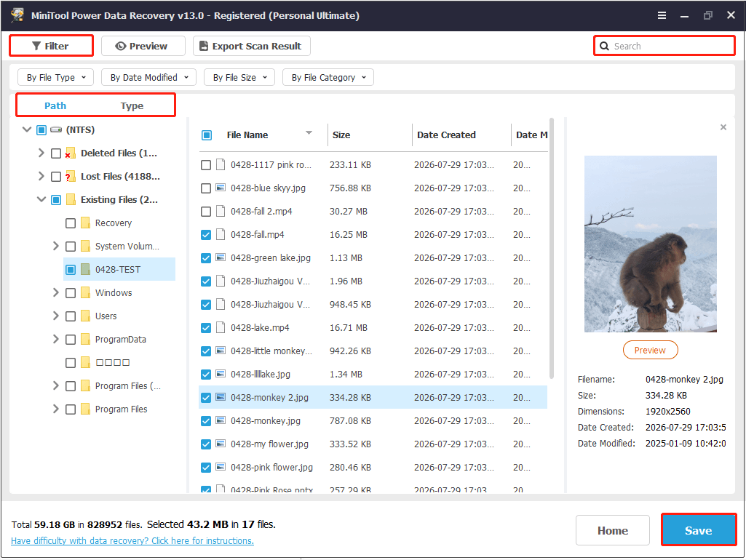Screen dimensions: 746x560
Task: Click the image icon of 0428-my flower.jpg
Action: click(221, 444)
